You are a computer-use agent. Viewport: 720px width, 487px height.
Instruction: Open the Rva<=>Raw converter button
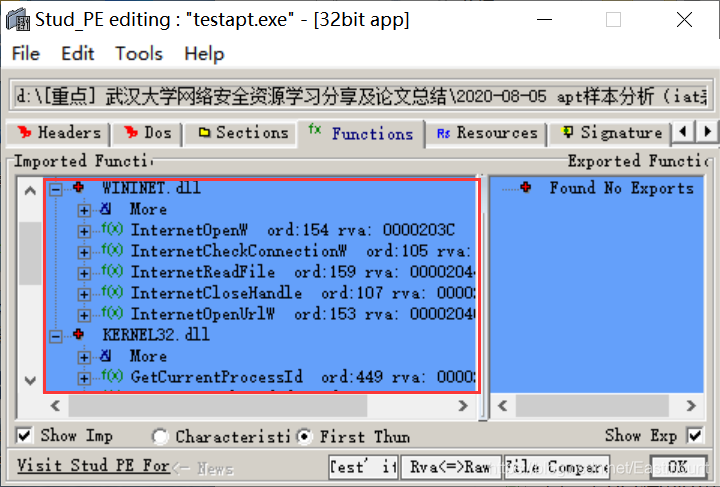[451, 467]
